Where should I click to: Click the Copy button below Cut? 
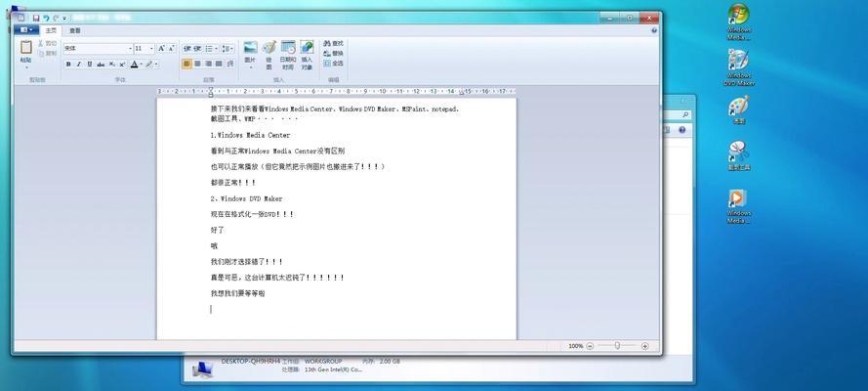point(47,53)
